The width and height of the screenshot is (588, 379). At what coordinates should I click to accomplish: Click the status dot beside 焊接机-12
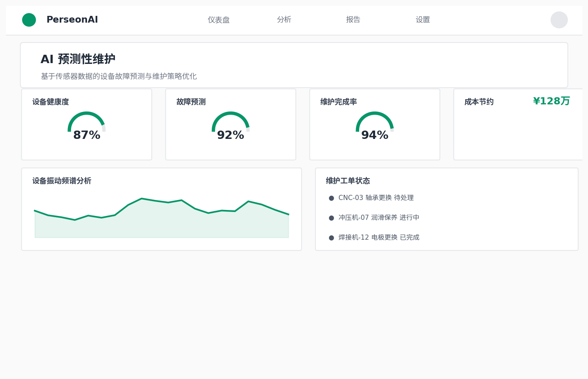point(331,238)
